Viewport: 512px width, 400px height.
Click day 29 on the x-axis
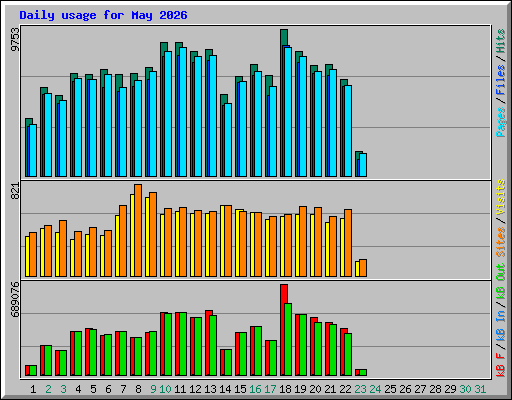point(450,389)
